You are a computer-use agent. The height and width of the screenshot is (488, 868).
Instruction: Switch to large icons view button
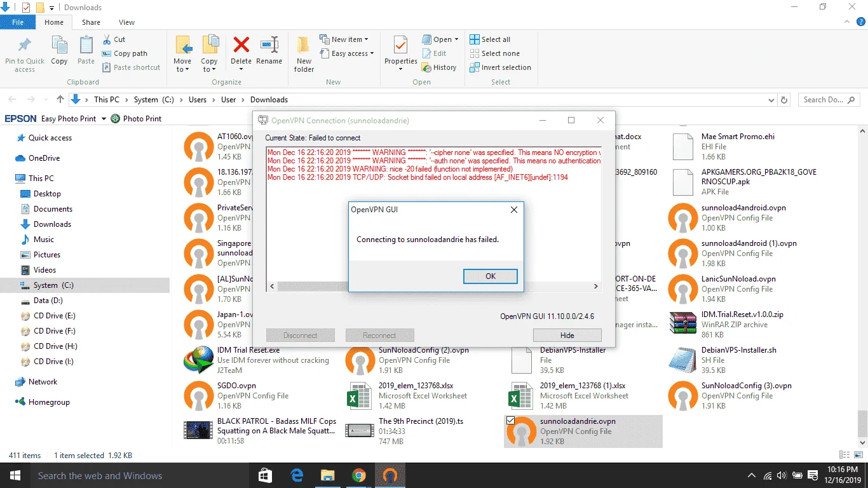pyautogui.click(x=857, y=455)
